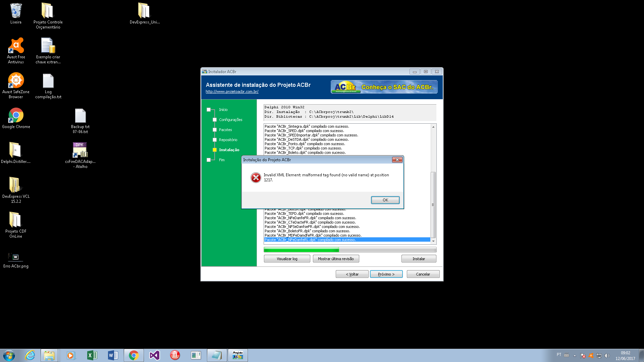Open Word from taskbar
Screen dimensions: 644x362
113,355
